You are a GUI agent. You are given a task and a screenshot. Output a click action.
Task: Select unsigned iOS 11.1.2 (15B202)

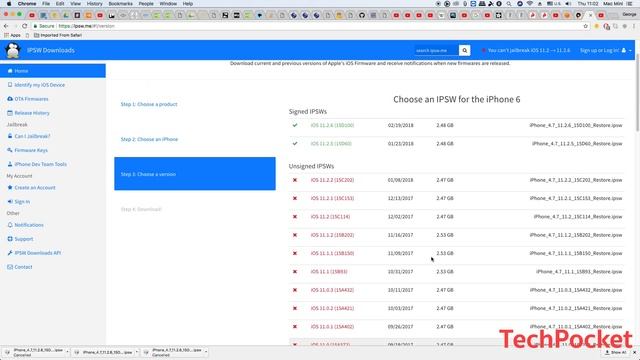point(332,235)
